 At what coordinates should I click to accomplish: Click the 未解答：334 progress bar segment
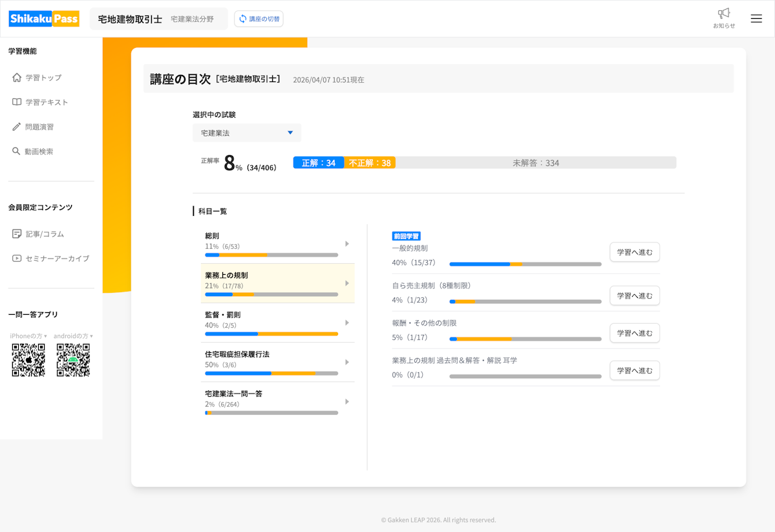(535, 163)
